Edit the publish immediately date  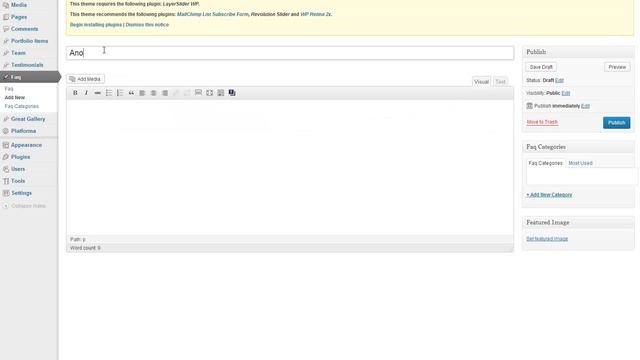tap(585, 106)
